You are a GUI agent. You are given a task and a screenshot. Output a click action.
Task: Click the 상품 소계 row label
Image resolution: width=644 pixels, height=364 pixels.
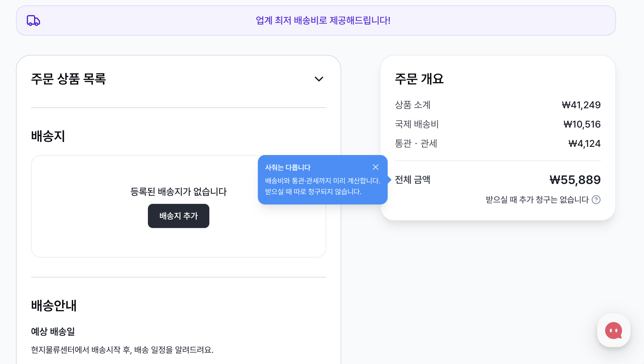coord(413,105)
